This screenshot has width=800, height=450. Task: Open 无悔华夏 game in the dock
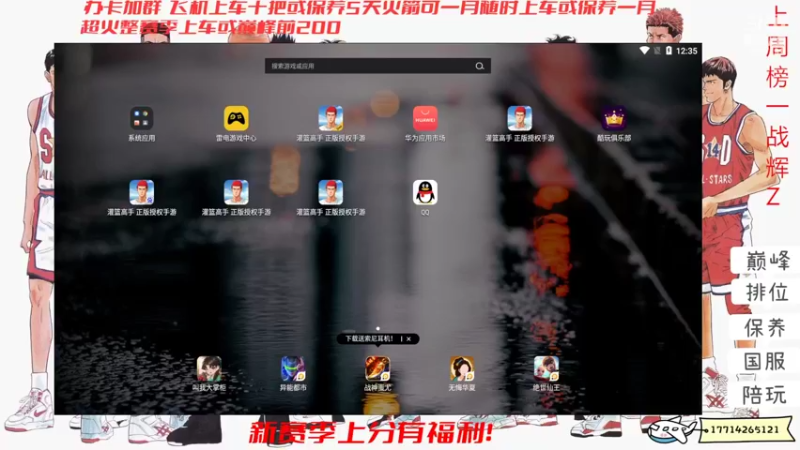point(462,369)
